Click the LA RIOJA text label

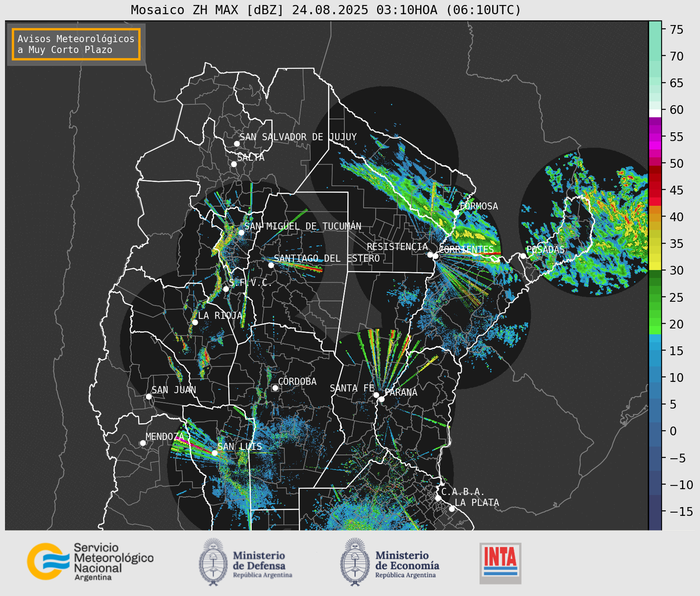(x=220, y=316)
